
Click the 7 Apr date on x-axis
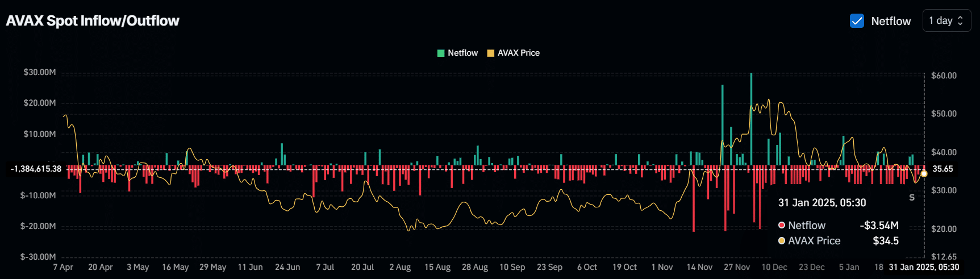click(x=63, y=267)
